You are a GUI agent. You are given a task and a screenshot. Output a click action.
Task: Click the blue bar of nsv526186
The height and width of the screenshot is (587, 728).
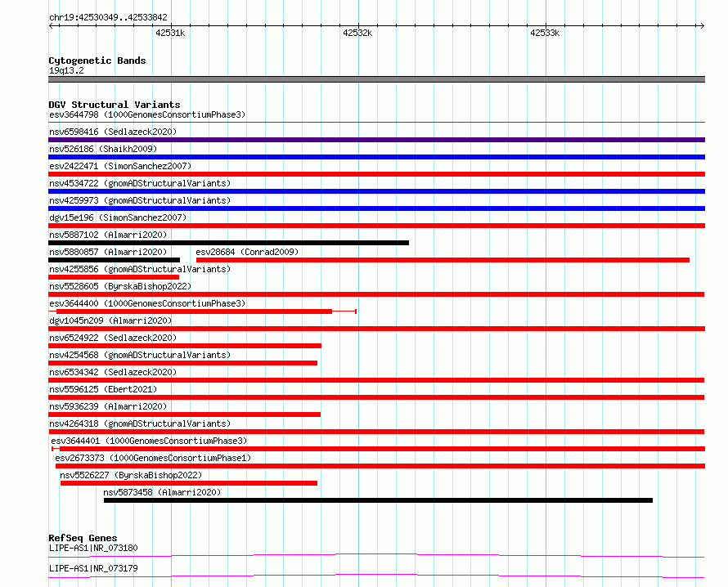click(x=376, y=157)
